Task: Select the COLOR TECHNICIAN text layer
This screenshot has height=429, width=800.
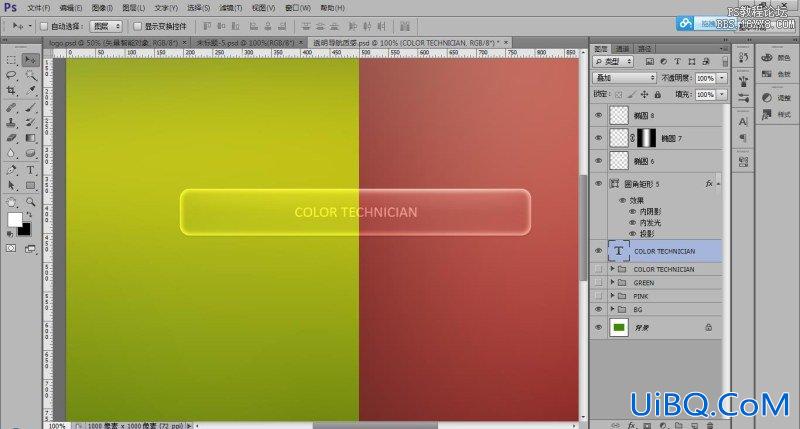Action: pos(664,251)
